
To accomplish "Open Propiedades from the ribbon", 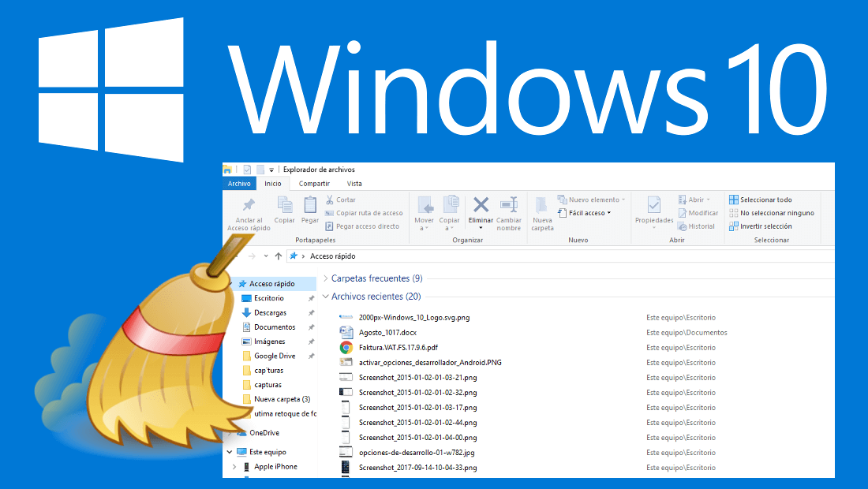I will click(x=654, y=212).
